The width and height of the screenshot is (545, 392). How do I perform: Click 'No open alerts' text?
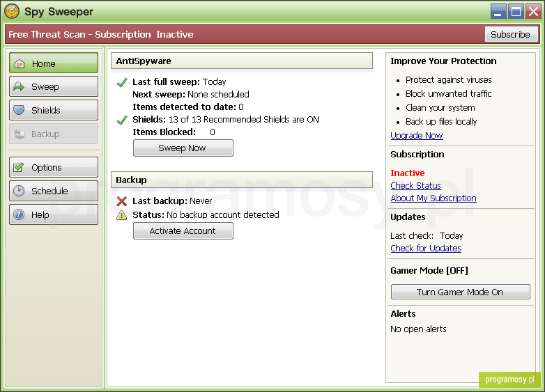[418, 329]
